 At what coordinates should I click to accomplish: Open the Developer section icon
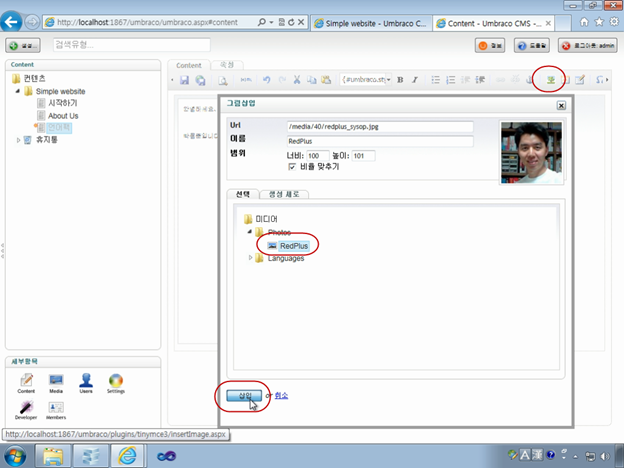point(26,410)
